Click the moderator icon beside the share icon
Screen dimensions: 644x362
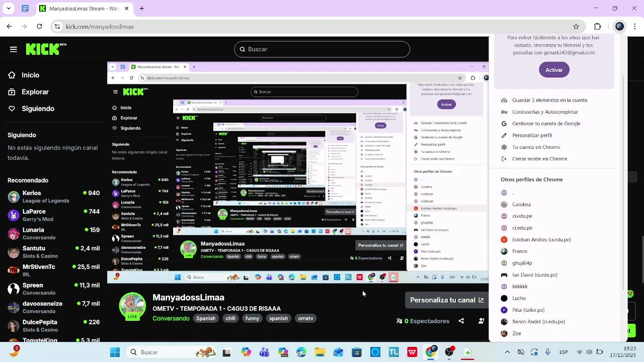point(481,321)
